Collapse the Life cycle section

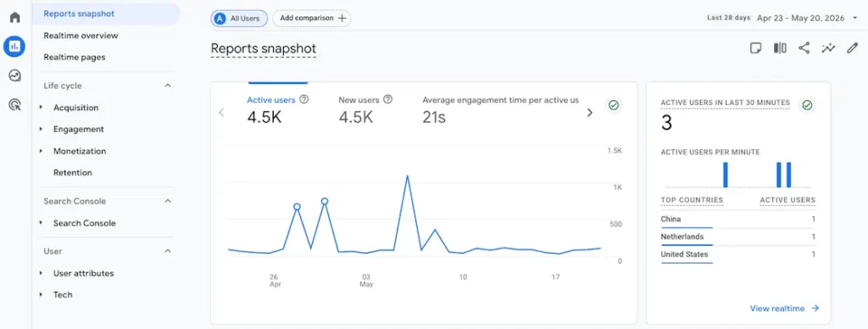point(168,86)
